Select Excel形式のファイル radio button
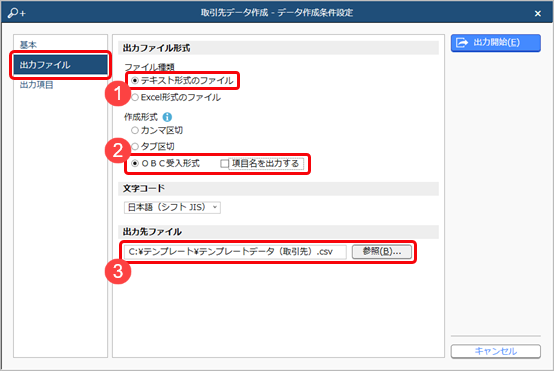Image resolution: width=554 pixels, height=371 pixels. (x=135, y=98)
